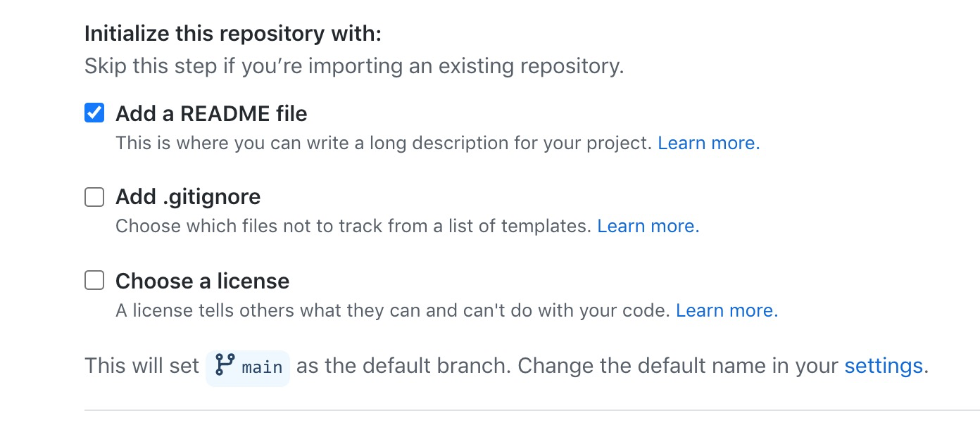The width and height of the screenshot is (980, 425).
Task: Open Learn more link about .gitignore templates
Action: 648,226
